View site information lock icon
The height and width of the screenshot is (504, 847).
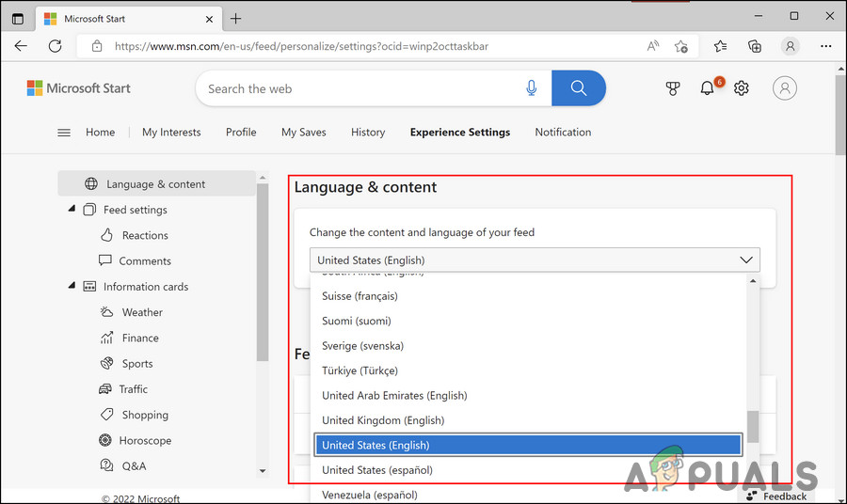pyautogui.click(x=97, y=46)
